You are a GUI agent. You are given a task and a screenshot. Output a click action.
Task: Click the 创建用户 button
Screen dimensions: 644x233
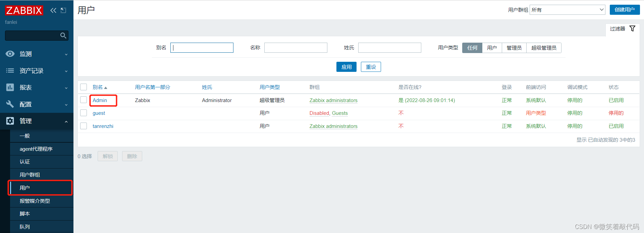point(625,10)
